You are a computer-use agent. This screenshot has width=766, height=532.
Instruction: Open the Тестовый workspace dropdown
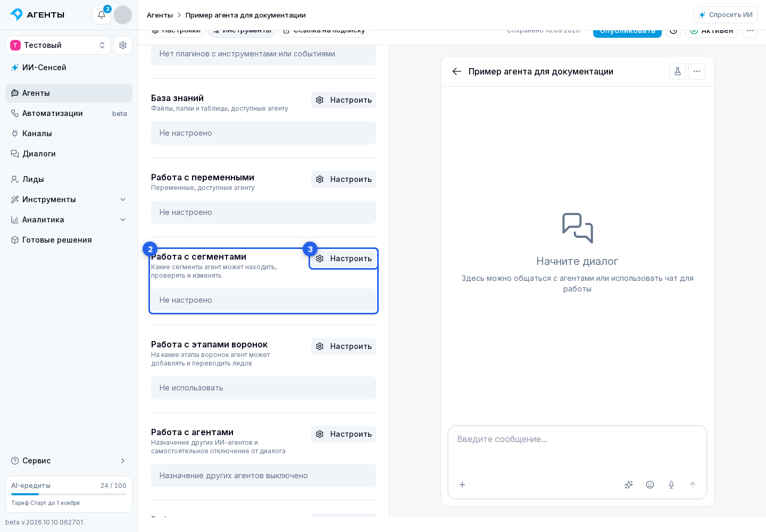click(x=58, y=45)
